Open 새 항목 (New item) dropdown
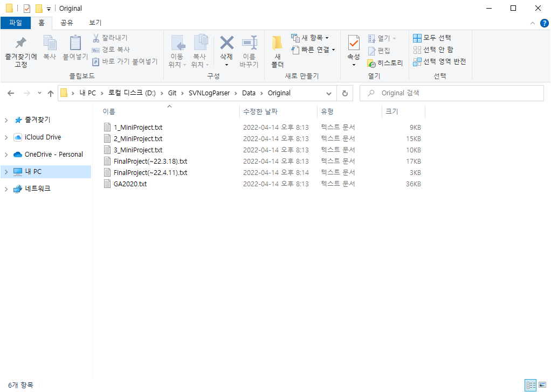The height and width of the screenshot is (392, 551). 310,38
